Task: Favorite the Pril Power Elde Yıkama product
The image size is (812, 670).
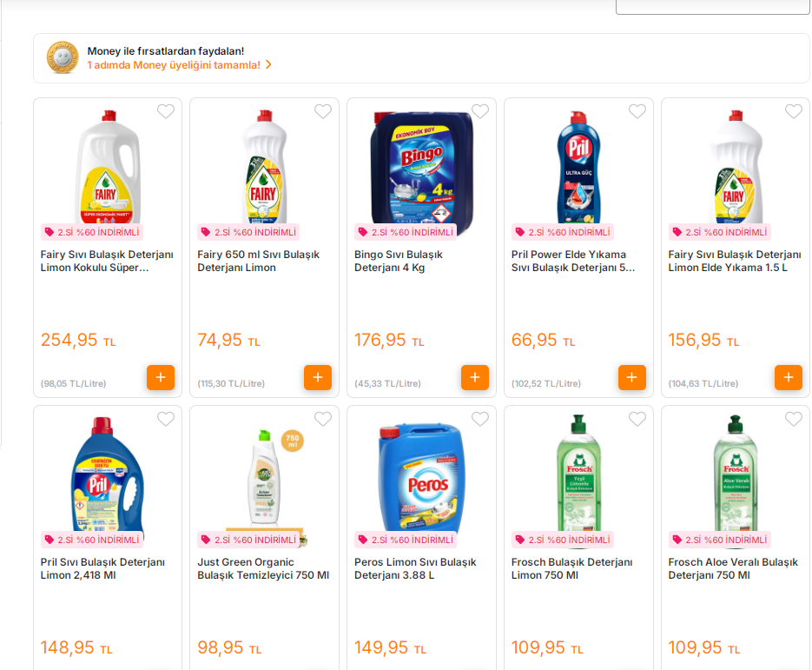Action: (x=637, y=111)
